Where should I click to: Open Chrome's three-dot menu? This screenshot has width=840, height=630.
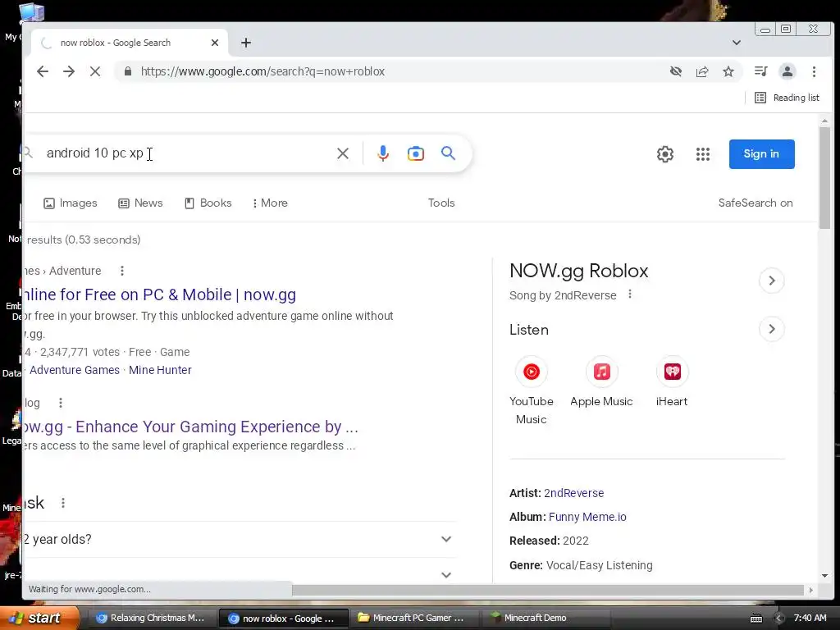[814, 71]
